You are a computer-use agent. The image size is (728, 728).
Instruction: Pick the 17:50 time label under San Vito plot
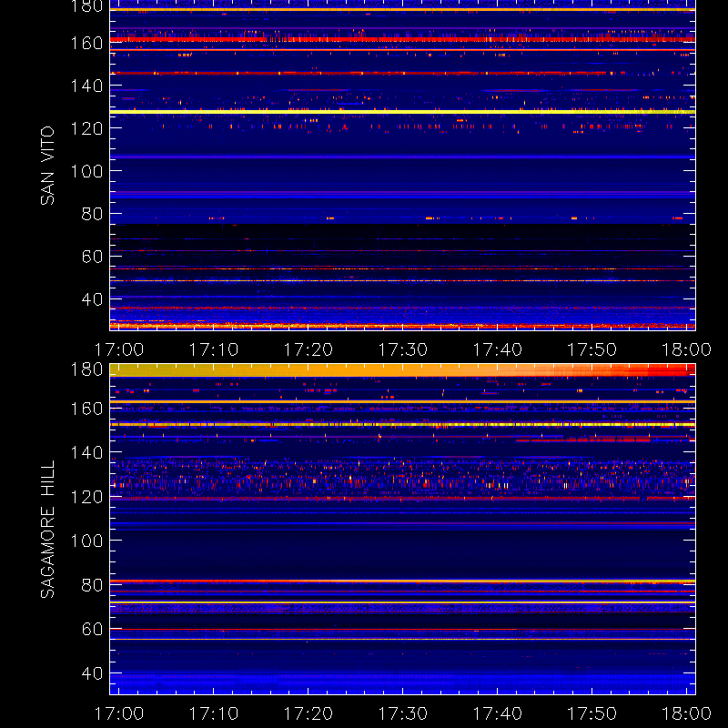pyautogui.click(x=592, y=349)
